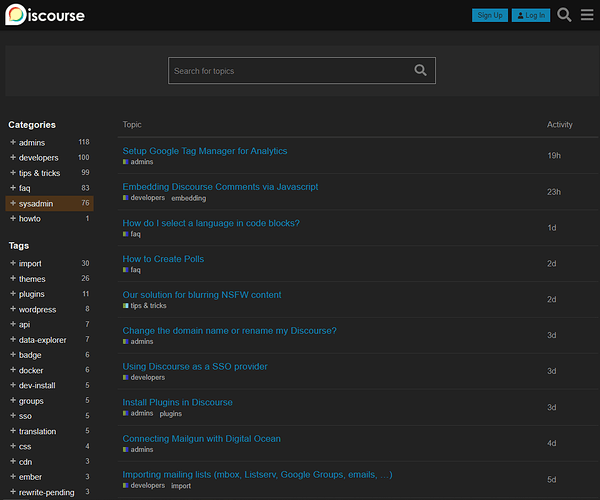
Task: Open the How to Create Polls topic
Action: point(163,259)
